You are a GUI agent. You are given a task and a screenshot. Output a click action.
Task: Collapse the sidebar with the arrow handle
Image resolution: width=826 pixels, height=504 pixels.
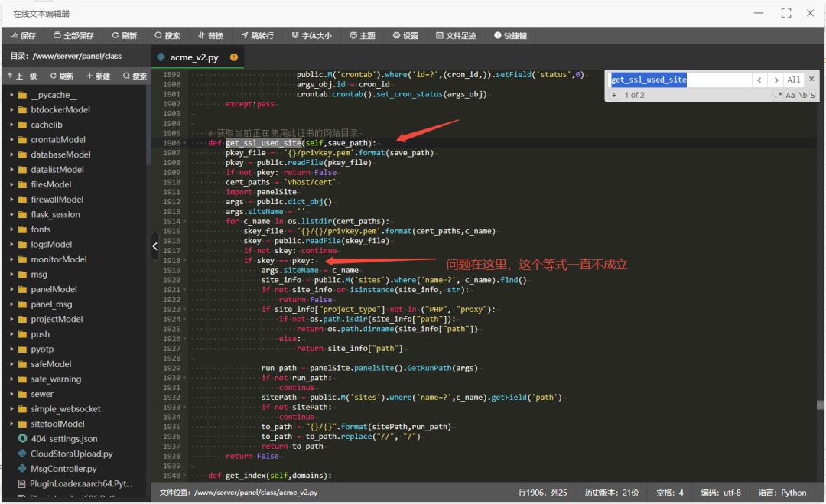pyautogui.click(x=154, y=246)
